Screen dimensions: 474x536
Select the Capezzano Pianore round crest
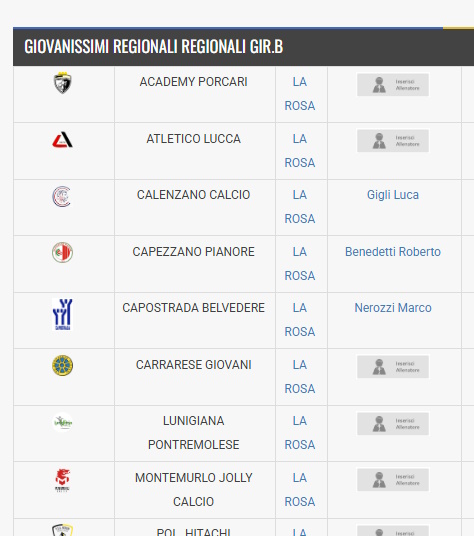pyautogui.click(x=63, y=252)
